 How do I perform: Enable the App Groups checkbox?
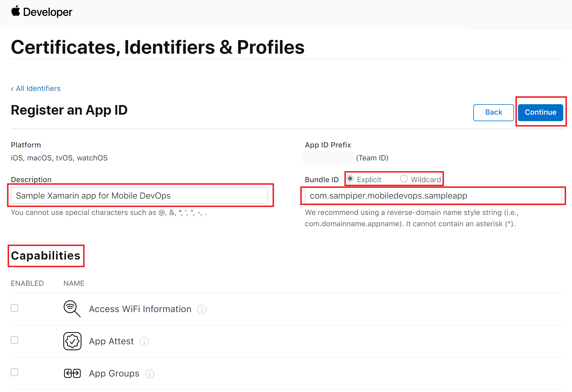[x=14, y=372]
